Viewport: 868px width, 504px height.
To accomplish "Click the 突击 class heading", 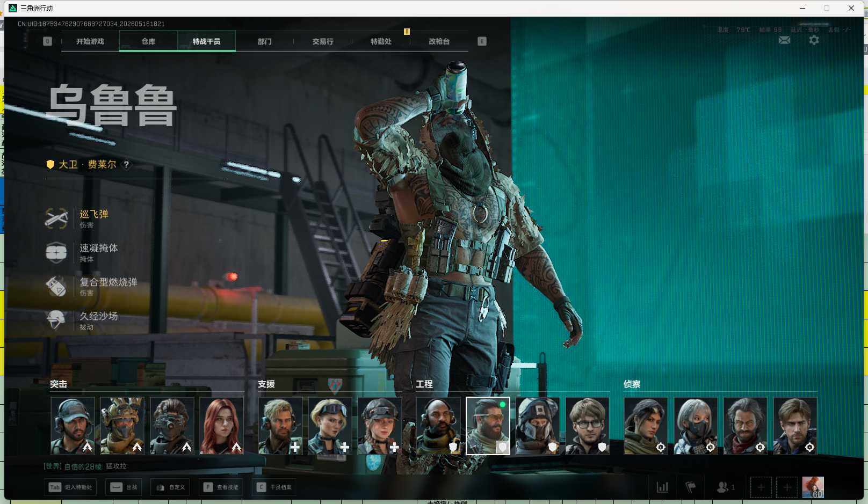I will point(59,384).
